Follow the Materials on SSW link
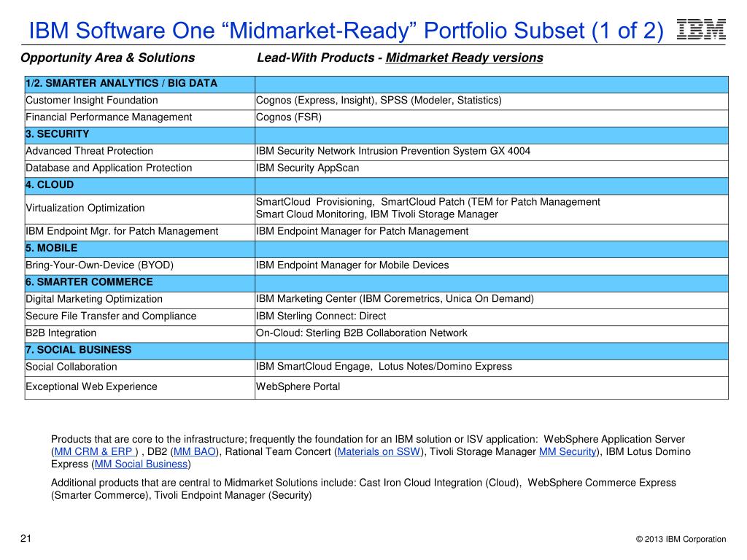Screen dimensions: 747x560 coord(379,451)
